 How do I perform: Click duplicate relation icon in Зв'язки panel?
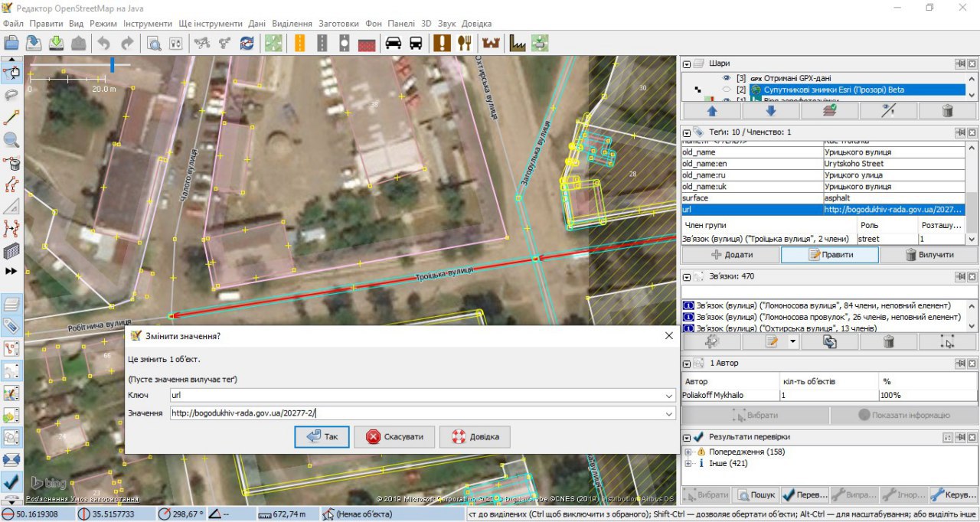click(x=830, y=341)
